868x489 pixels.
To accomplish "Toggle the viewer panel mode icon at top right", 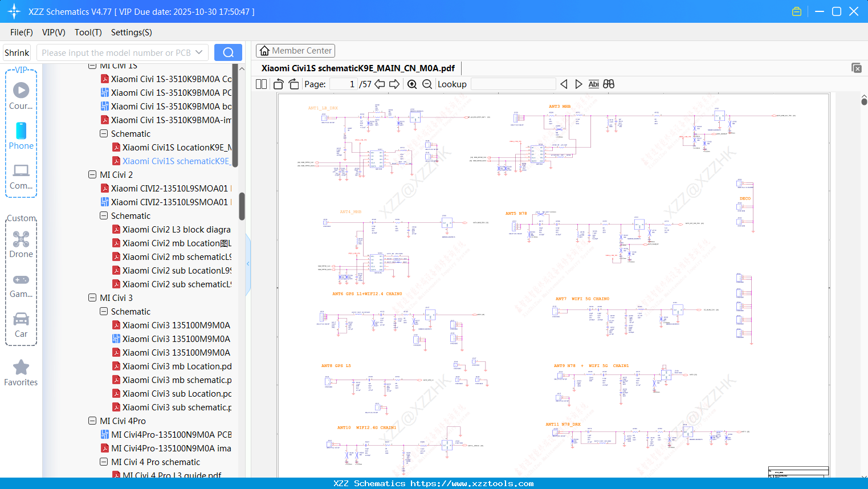I will 856,68.
